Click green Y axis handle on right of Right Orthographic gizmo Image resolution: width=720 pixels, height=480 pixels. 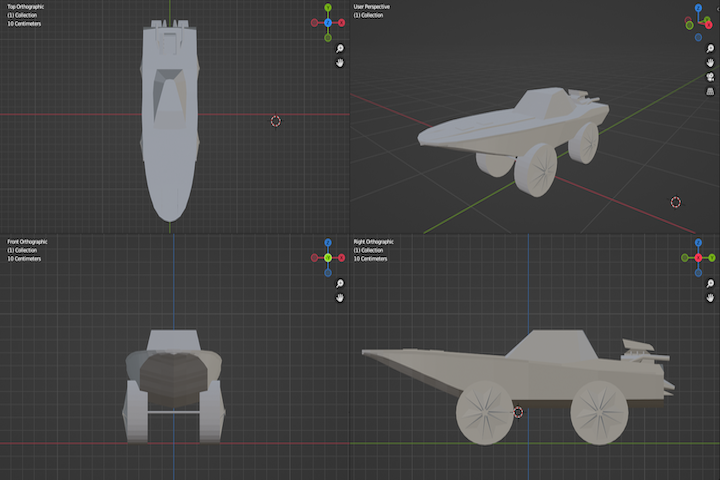point(712,257)
